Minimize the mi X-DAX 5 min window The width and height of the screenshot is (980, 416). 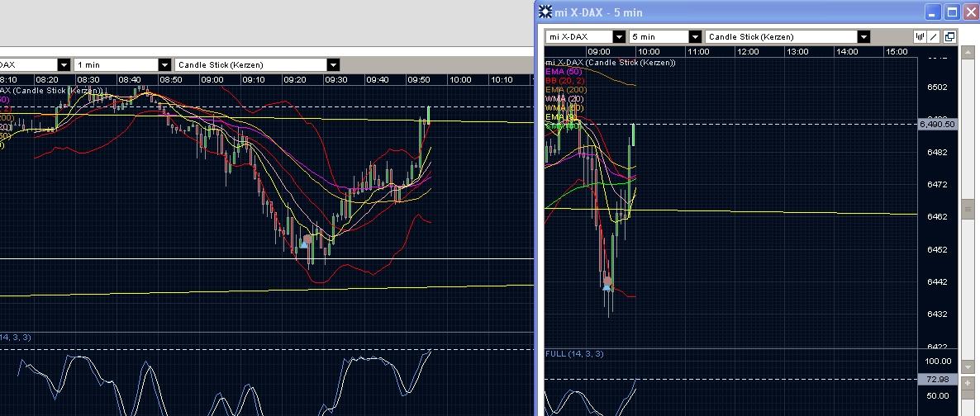point(933,12)
